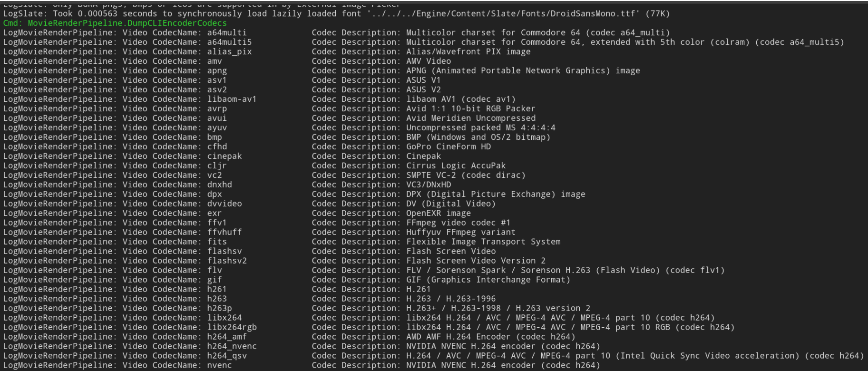Select the dnxhd codec entry
Viewport: 868px width, 371px height.
pyautogui.click(x=227, y=185)
